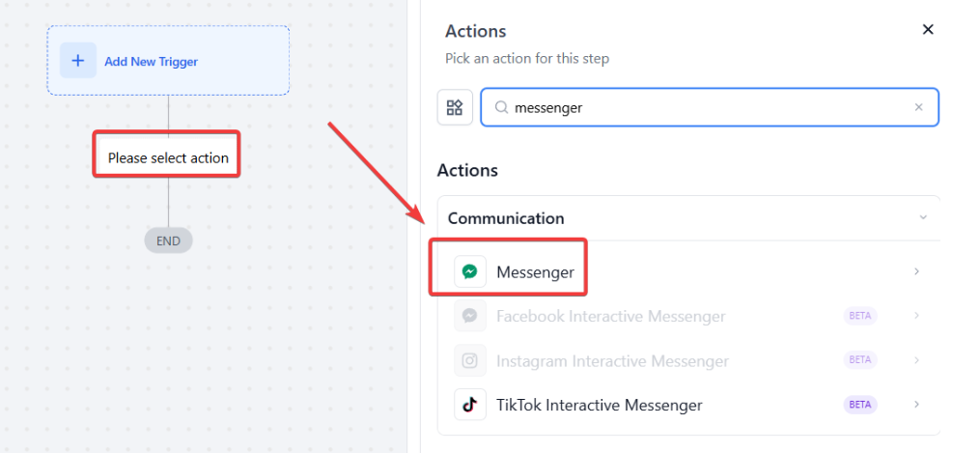Open Messenger action chevron arrow
The image size is (980, 453).
(x=916, y=272)
